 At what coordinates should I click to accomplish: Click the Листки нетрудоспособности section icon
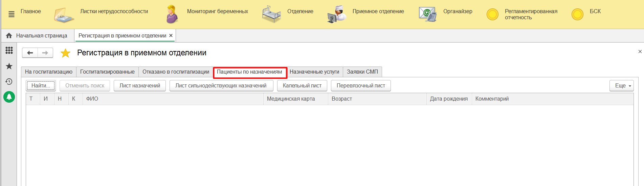(64, 15)
